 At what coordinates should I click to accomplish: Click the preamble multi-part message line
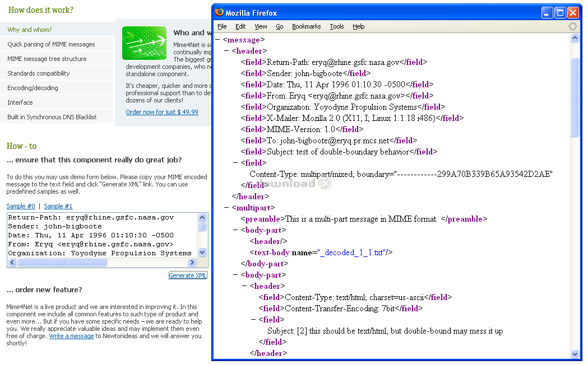coord(364,219)
